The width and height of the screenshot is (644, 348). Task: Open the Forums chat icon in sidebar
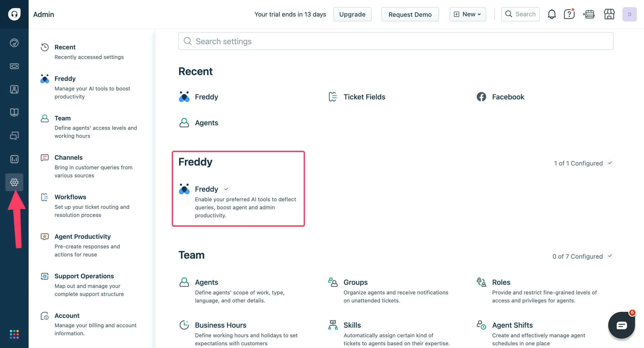pyautogui.click(x=14, y=136)
